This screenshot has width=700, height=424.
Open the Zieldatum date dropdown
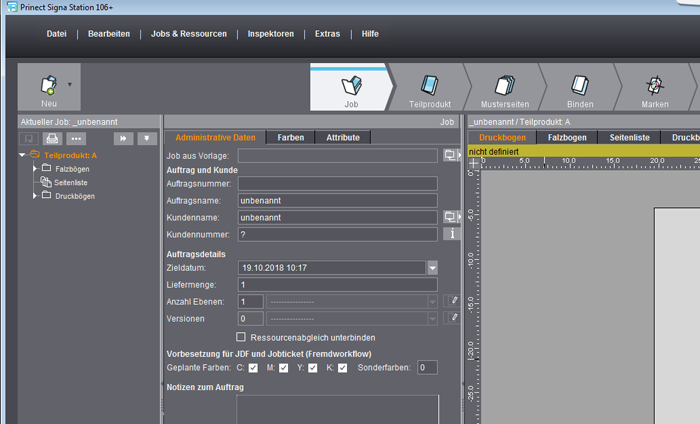point(432,268)
